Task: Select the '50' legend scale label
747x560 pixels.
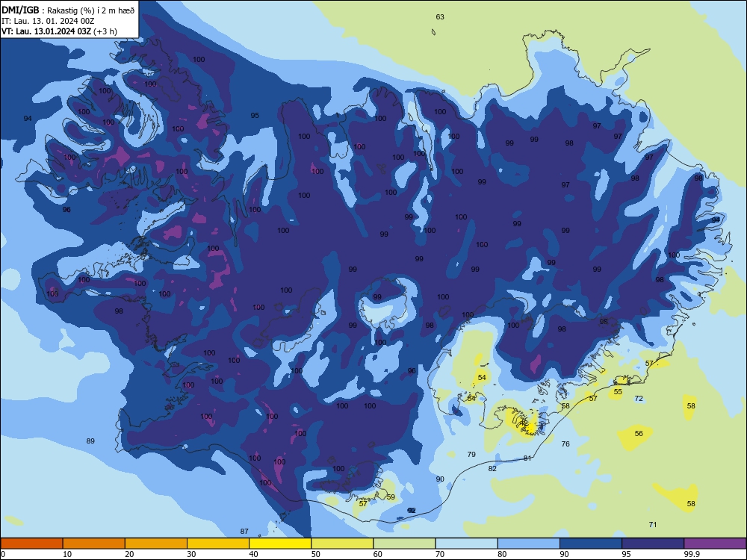Action: point(315,554)
